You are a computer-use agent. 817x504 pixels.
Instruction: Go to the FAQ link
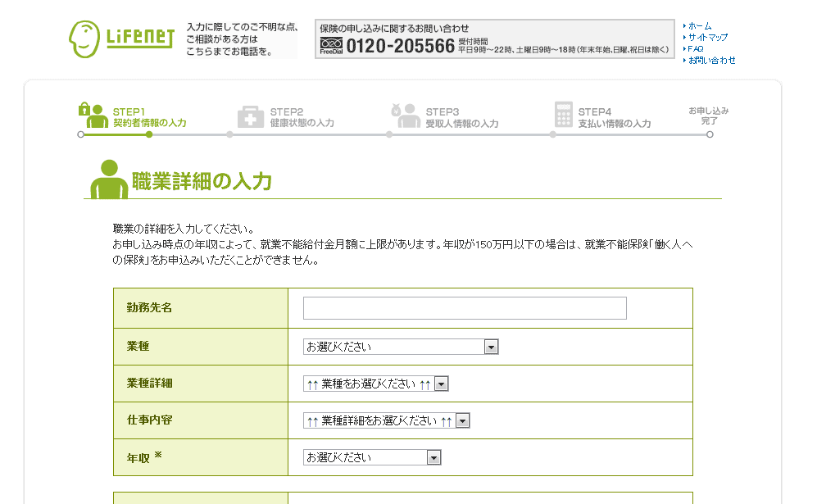click(x=696, y=49)
